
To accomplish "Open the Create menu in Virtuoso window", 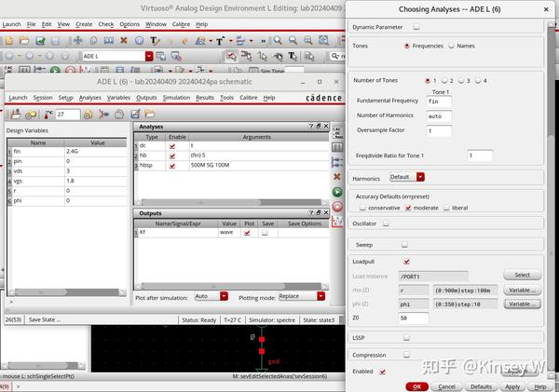I will point(84,24).
